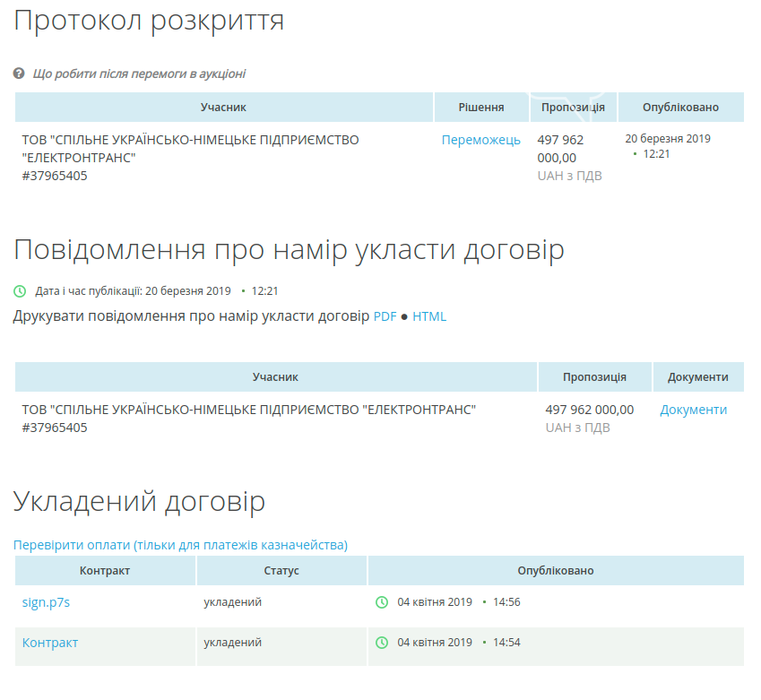Click the question mark help icon

coord(19,73)
